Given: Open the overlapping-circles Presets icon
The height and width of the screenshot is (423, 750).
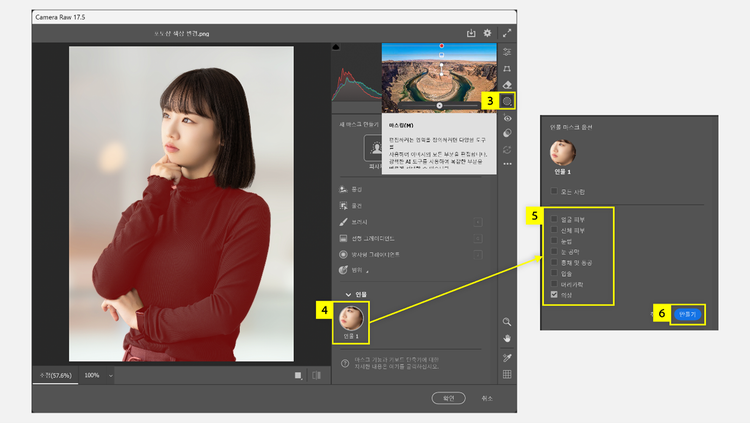Looking at the screenshot, I should click(507, 133).
